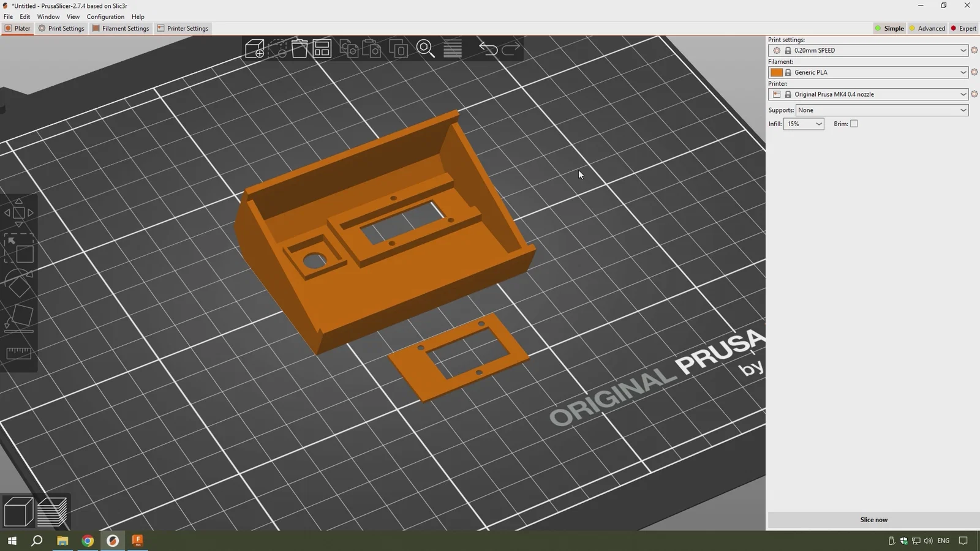Click the volume speaker tray icon

928,541
